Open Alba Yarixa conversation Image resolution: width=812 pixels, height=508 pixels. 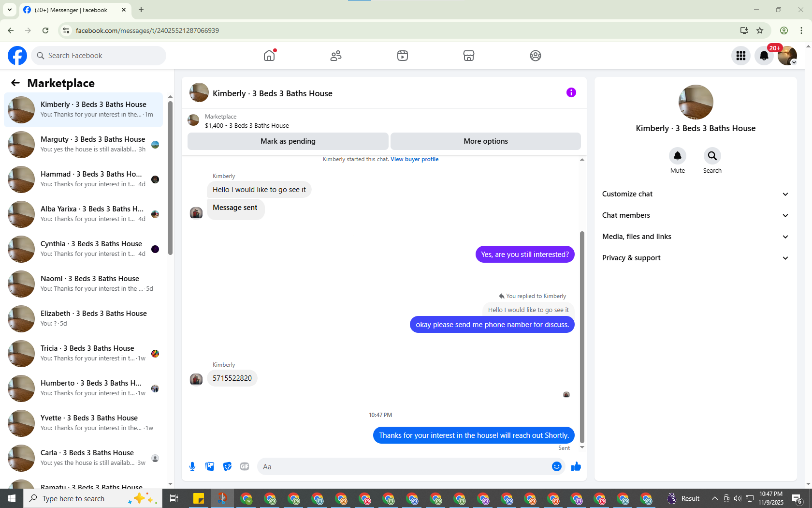(x=83, y=214)
